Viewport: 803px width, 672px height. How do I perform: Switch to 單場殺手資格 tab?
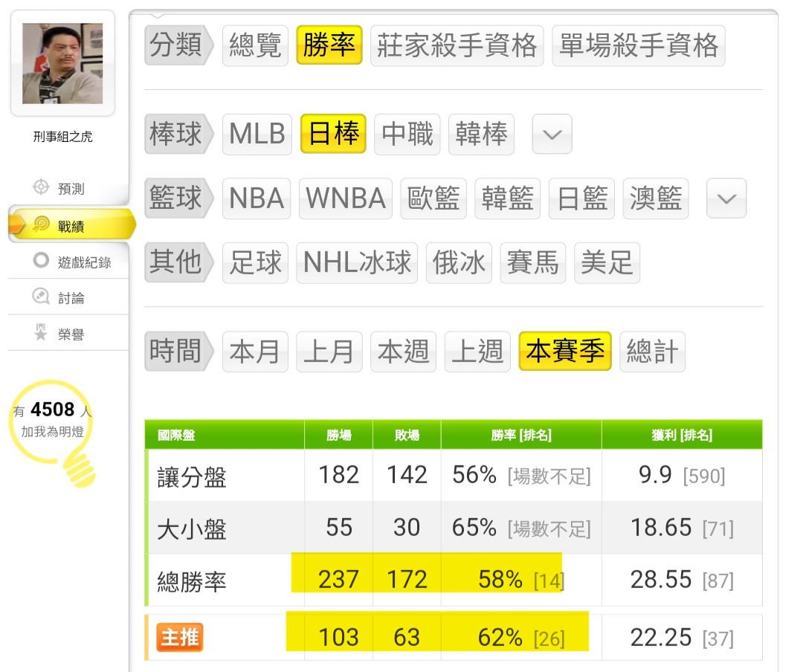click(x=639, y=45)
